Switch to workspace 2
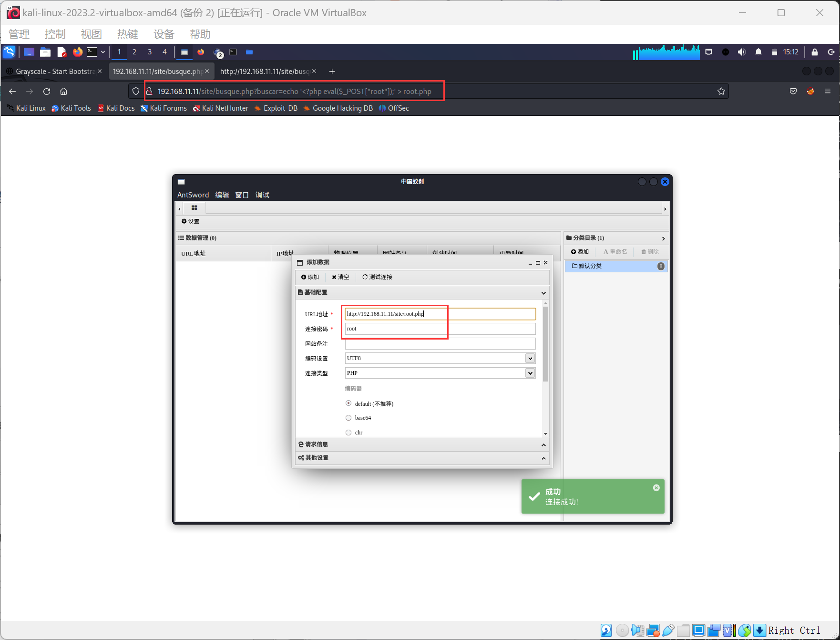Image resolution: width=840 pixels, height=640 pixels. (x=134, y=52)
